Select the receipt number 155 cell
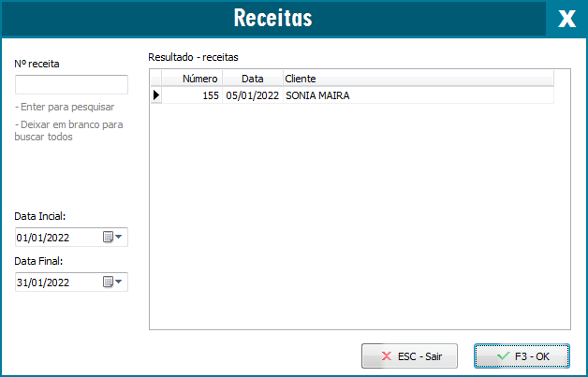 [194, 94]
